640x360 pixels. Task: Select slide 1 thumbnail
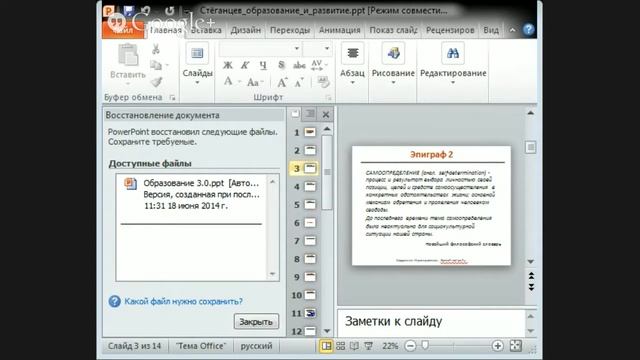pyautogui.click(x=310, y=132)
